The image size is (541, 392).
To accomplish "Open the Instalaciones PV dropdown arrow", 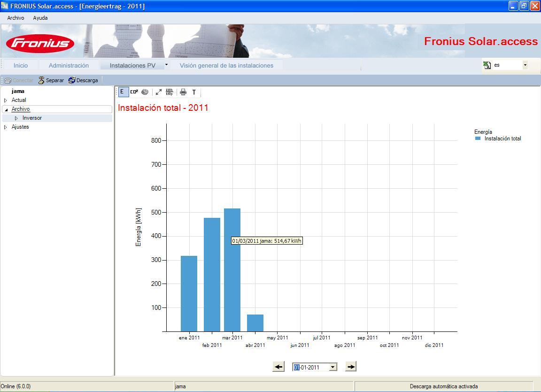I will tap(166, 64).
